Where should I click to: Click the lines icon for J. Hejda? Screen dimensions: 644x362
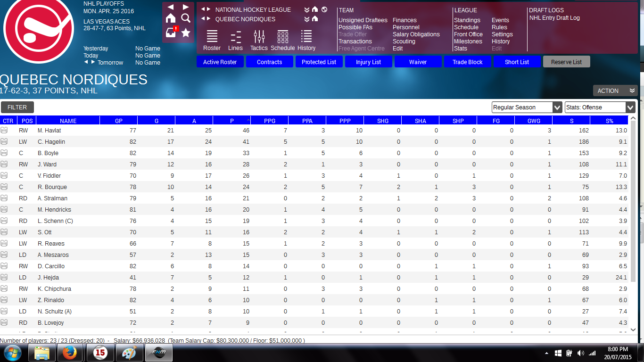coord(4,278)
